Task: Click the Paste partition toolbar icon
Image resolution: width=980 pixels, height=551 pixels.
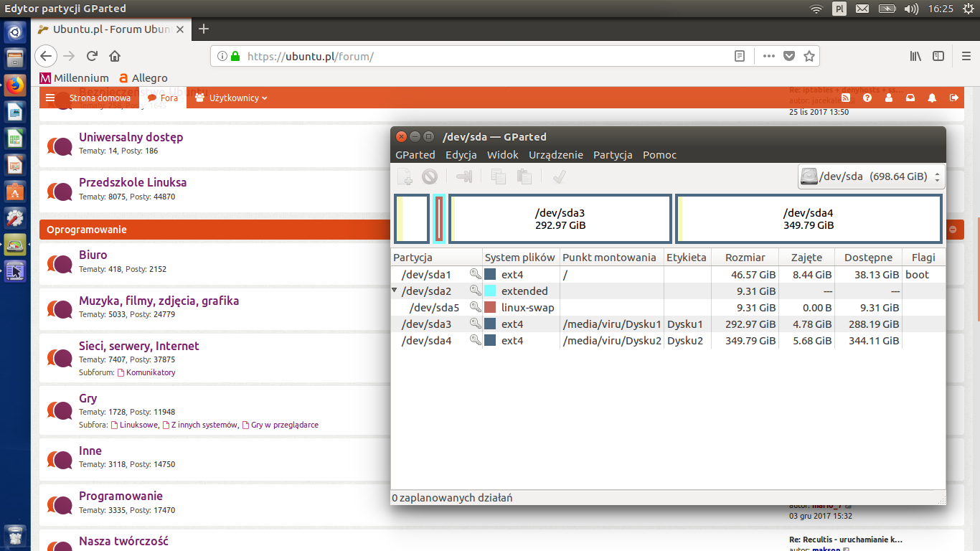Action: point(524,176)
